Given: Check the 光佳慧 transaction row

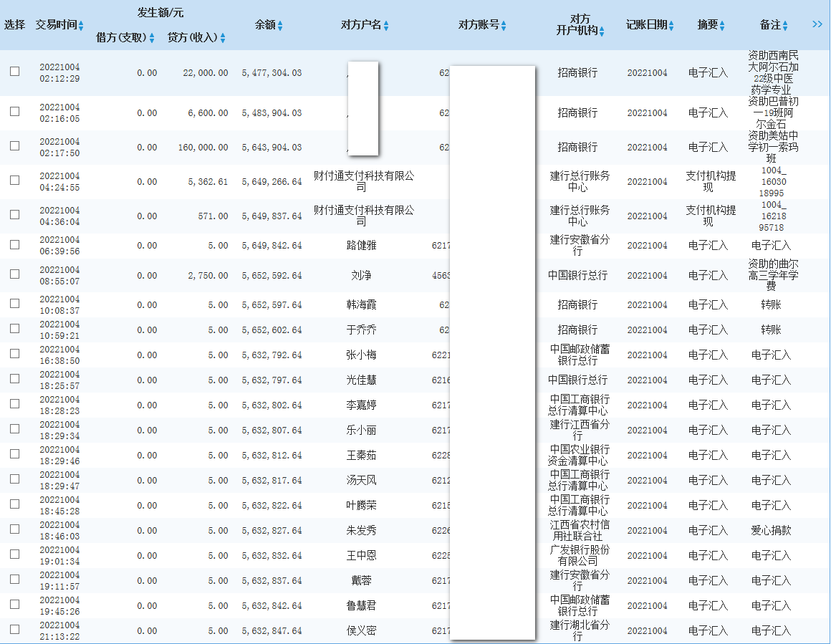Looking at the screenshot, I should click(x=15, y=378).
